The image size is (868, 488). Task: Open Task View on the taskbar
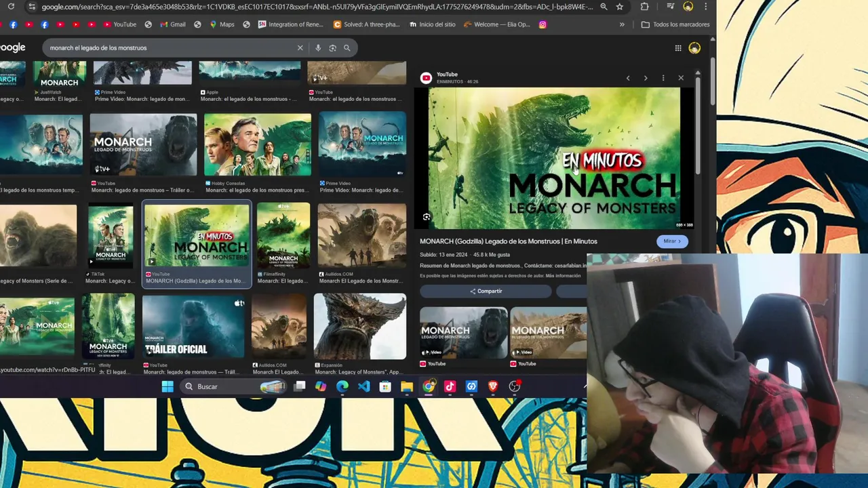pyautogui.click(x=300, y=386)
